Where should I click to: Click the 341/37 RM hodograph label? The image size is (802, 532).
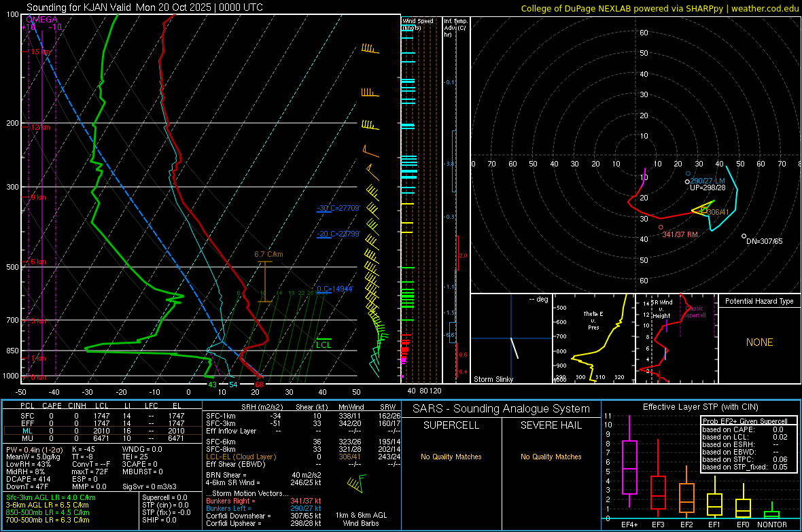(680, 234)
